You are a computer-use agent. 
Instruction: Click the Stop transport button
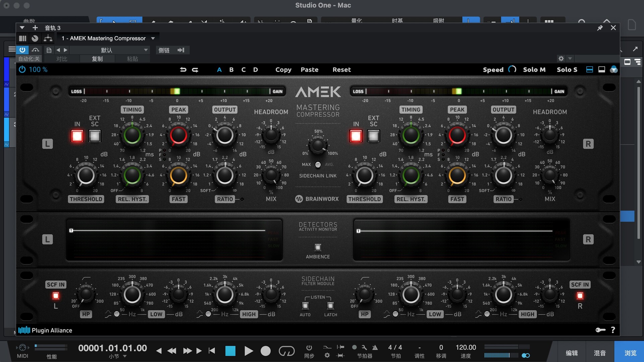(230, 351)
